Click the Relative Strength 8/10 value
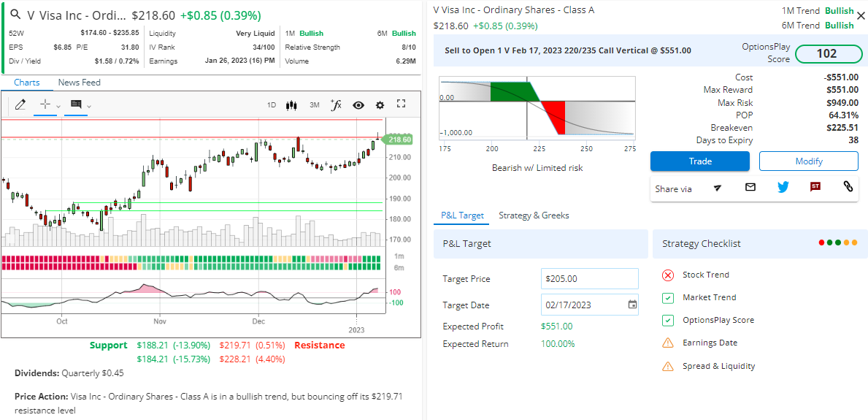The width and height of the screenshot is (868, 420). 409,47
